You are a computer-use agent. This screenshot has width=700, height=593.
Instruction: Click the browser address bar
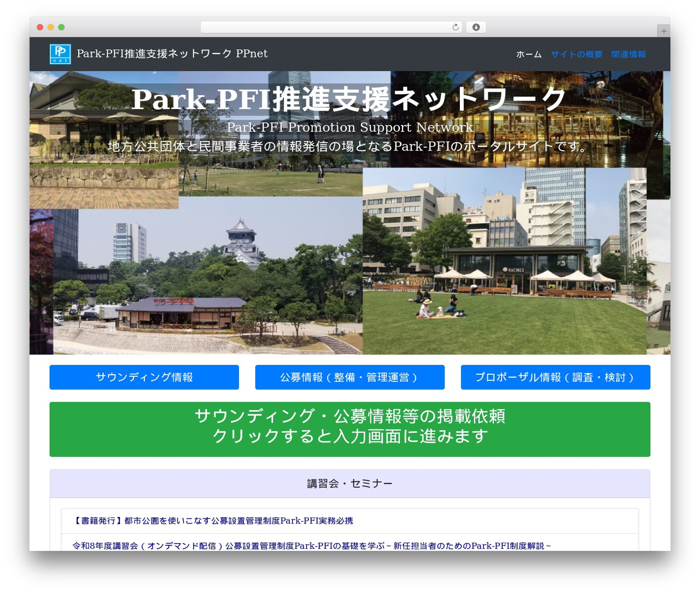pyautogui.click(x=331, y=27)
